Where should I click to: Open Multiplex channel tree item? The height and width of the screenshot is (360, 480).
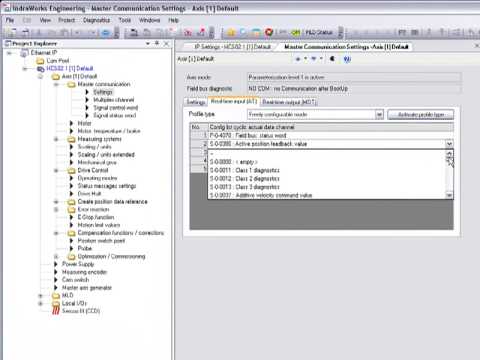click(x=114, y=100)
